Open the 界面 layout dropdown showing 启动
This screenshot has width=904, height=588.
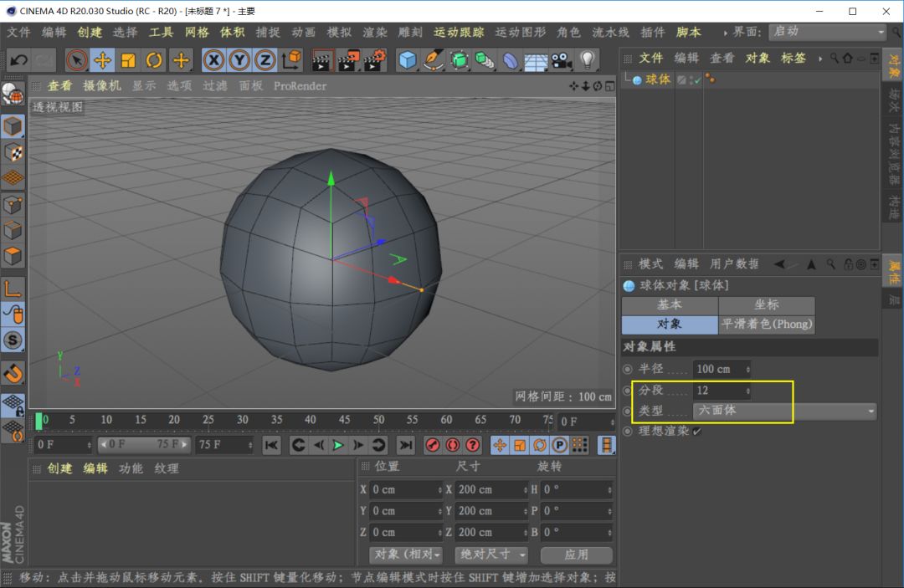(x=827, y=32)
